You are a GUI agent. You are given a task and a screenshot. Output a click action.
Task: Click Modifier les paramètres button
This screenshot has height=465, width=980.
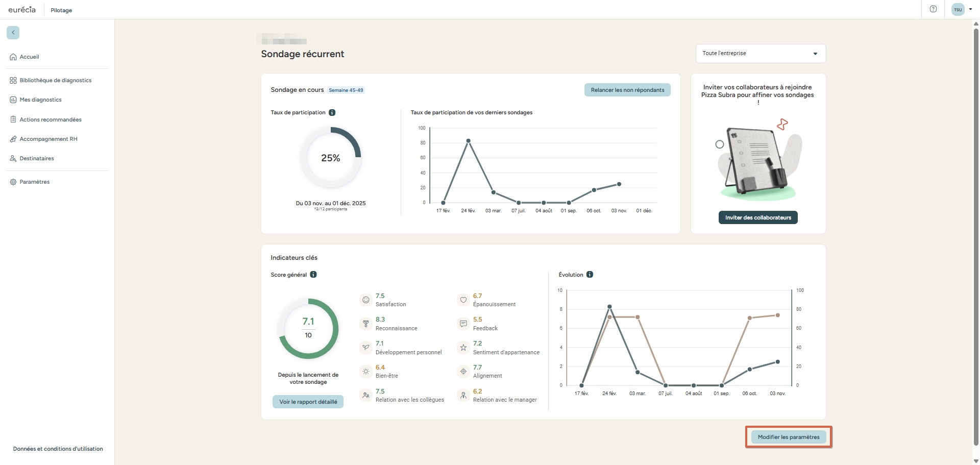tap(788, 437)
